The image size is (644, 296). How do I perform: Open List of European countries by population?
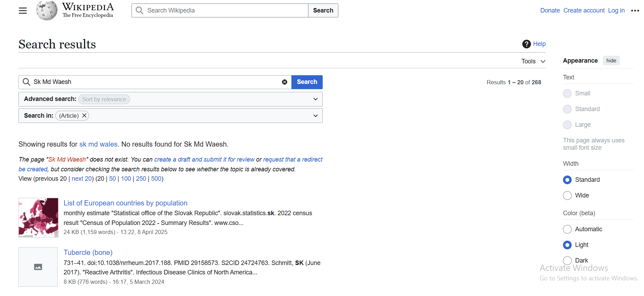click(x=125, y=203)
